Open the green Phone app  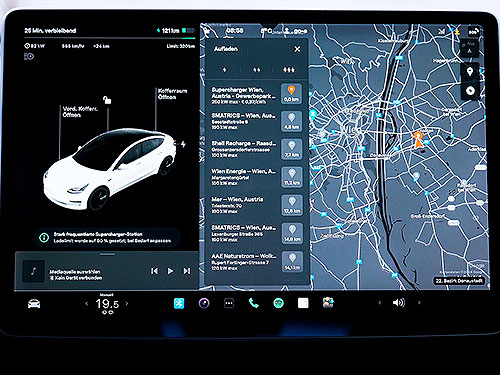[254, 303]
